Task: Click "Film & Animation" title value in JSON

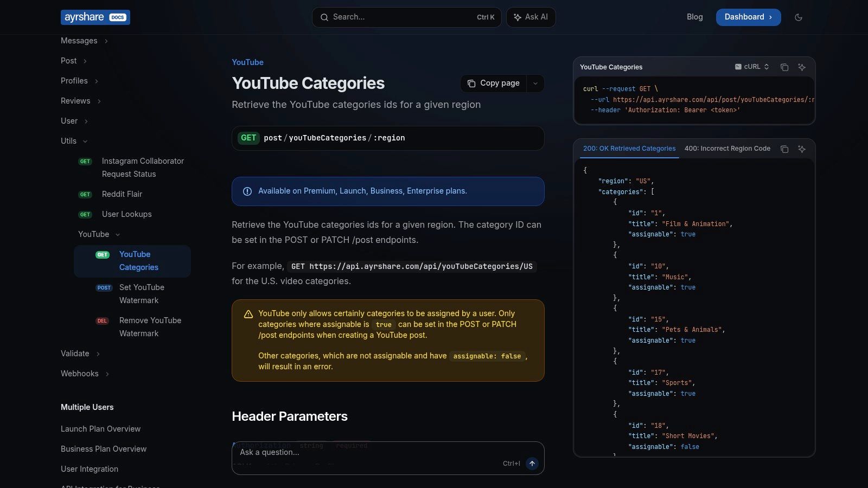Action: pyautogui.click(x=697, y=224)
